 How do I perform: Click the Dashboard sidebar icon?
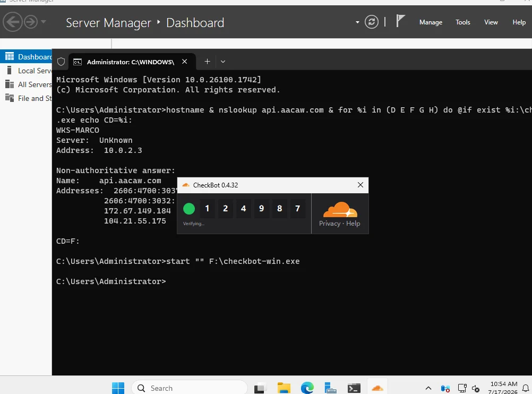pos(10,56)
